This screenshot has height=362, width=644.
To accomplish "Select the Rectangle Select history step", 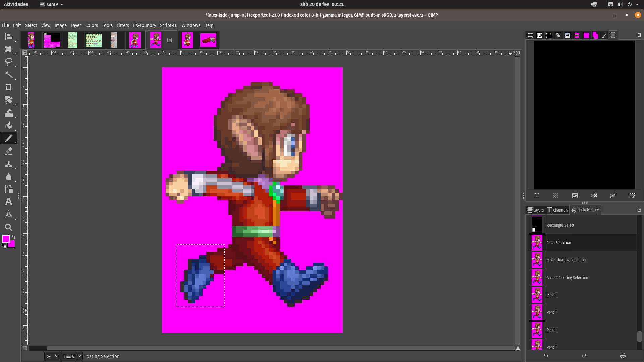I will [x=583, y=225].
